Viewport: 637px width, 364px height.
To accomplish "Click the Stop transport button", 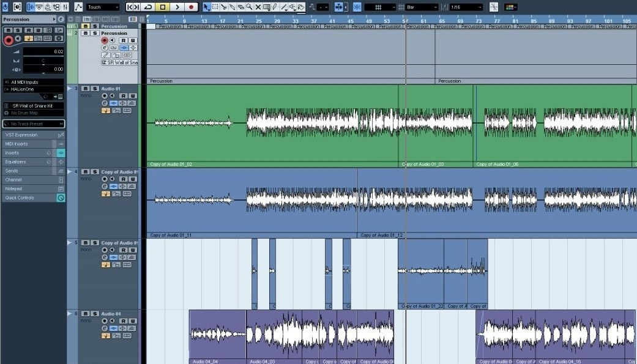I will [163, 7].
